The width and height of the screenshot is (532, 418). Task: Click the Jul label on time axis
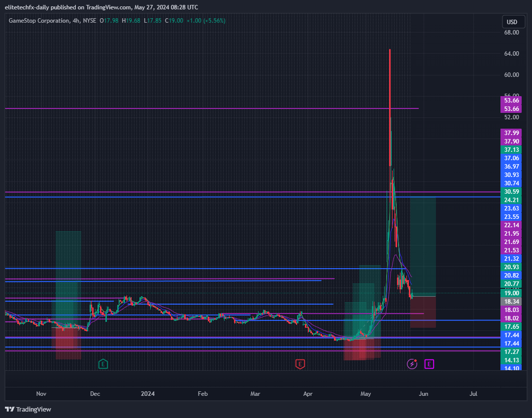(x=473, y=394)
